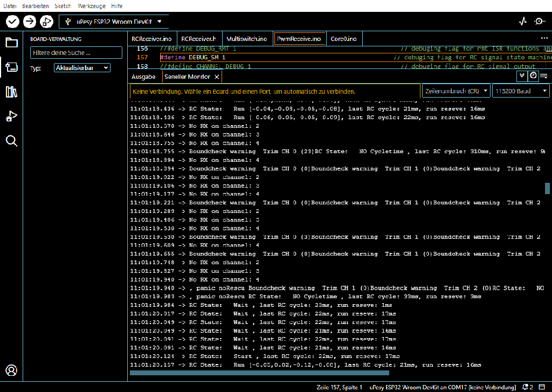Toggle timestamp display in serial monitor
The height and width of the screenshot is (392, 552).
coord(533,76)
